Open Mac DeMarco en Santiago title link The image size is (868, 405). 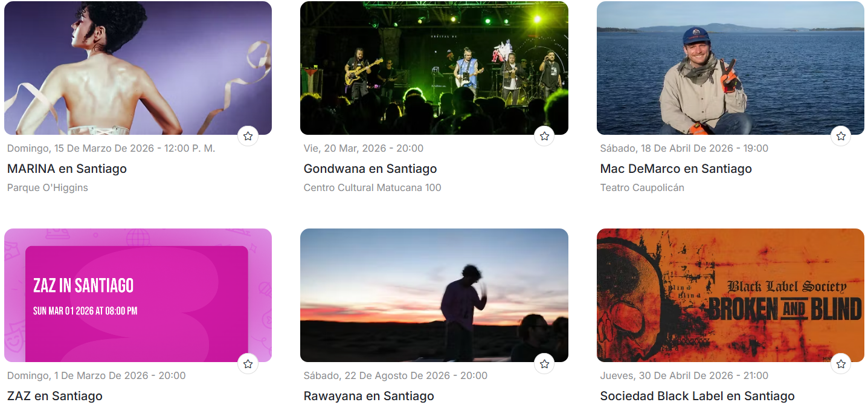coord(676,169)
